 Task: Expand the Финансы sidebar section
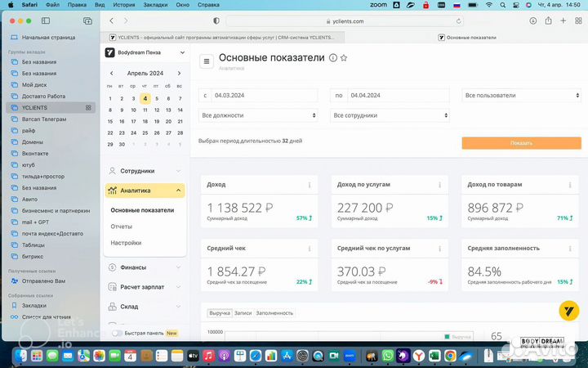click(x=145, y=267)
